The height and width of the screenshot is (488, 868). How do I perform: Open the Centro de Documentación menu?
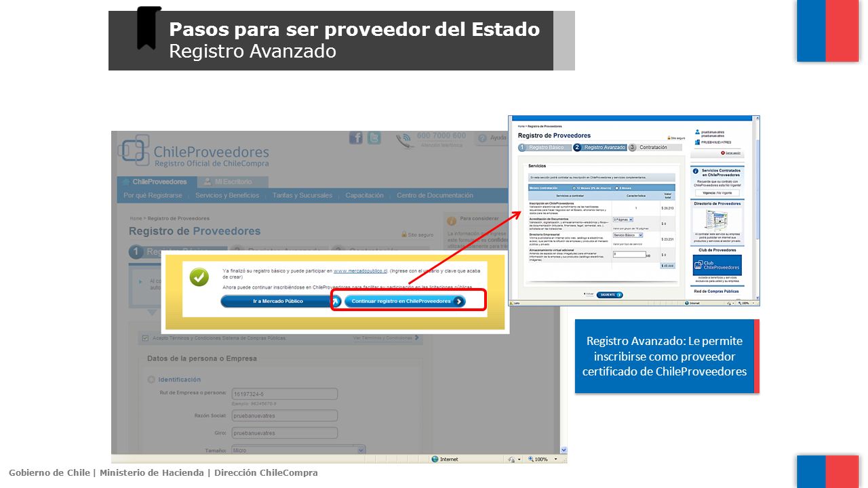point(435,196)
